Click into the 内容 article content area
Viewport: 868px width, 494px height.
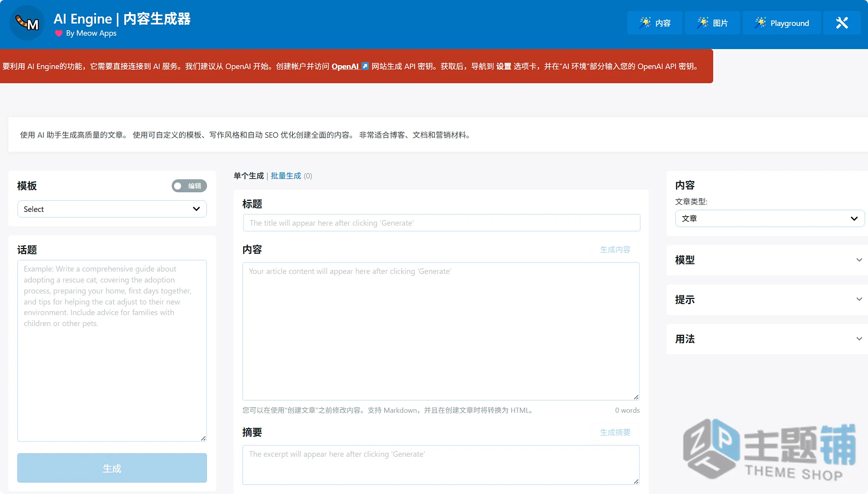[441, 331]
